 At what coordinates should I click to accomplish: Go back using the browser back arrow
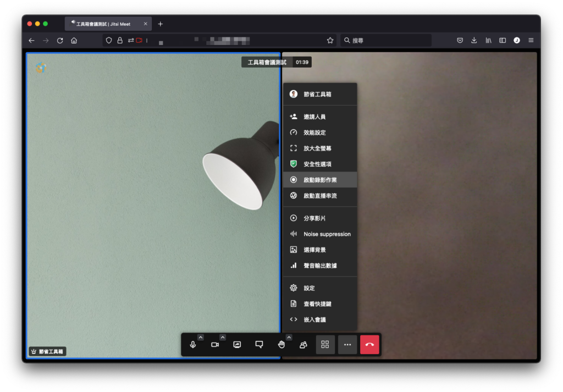[31, 41]
